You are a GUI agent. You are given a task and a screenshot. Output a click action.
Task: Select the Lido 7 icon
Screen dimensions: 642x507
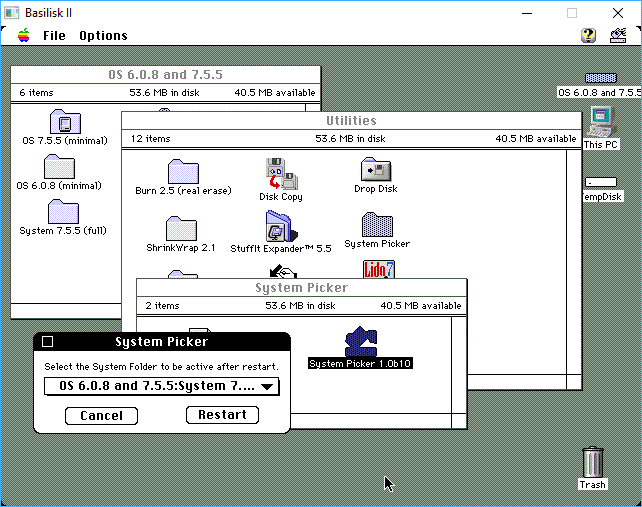pyautogui.click(x=379, y=269)
